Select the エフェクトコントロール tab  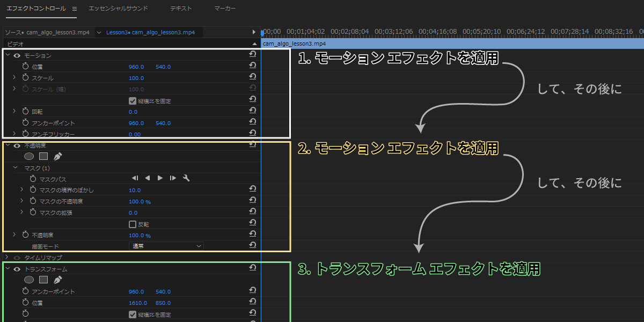(x=36, y=9)
